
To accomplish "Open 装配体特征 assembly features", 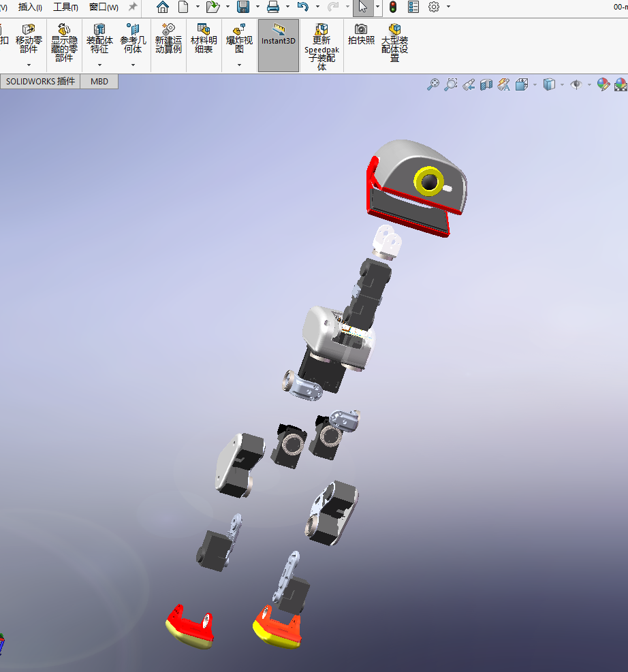I will tap(99, 39).
